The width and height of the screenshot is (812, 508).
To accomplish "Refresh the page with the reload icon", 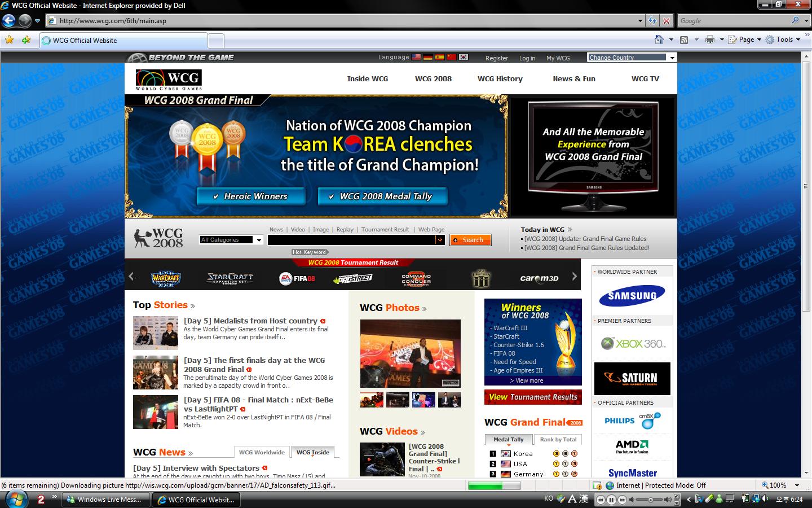I will (x=652, y=21).
